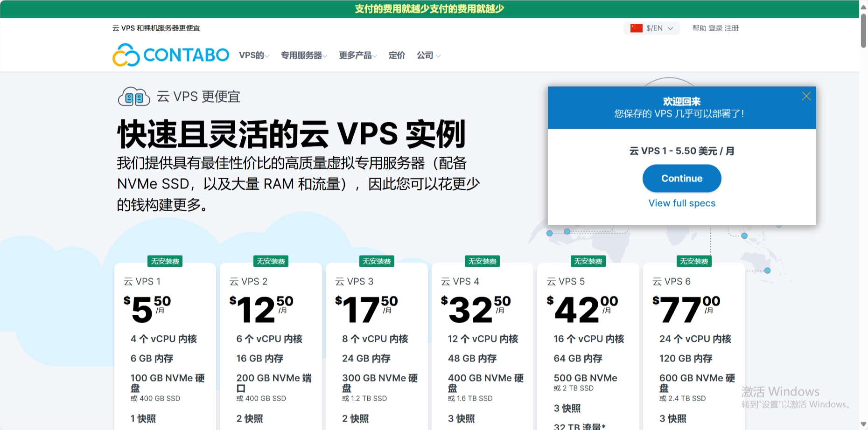Click the page vertical scrollbar thumb
Image resolution: width=868 pixels, height=430 pixels.
coord(863,30)
